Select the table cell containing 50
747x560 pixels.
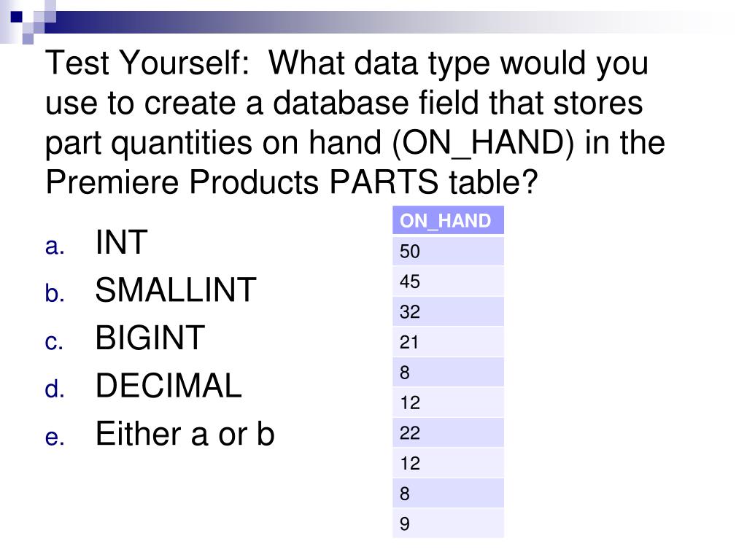click(448, 251)
